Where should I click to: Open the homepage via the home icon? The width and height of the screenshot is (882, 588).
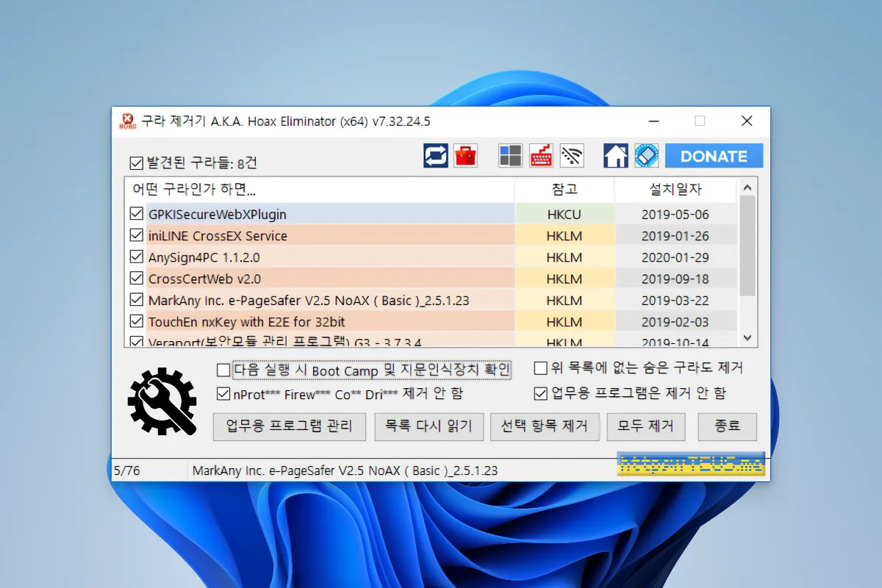pos(615,155)
